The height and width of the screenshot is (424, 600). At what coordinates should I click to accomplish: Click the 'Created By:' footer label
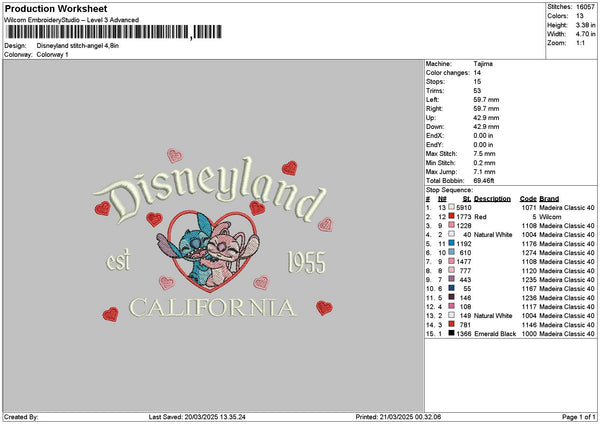point(21,417)
